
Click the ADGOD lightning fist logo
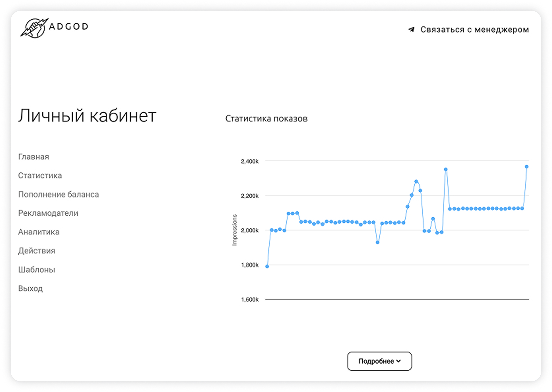pos(34,28)
